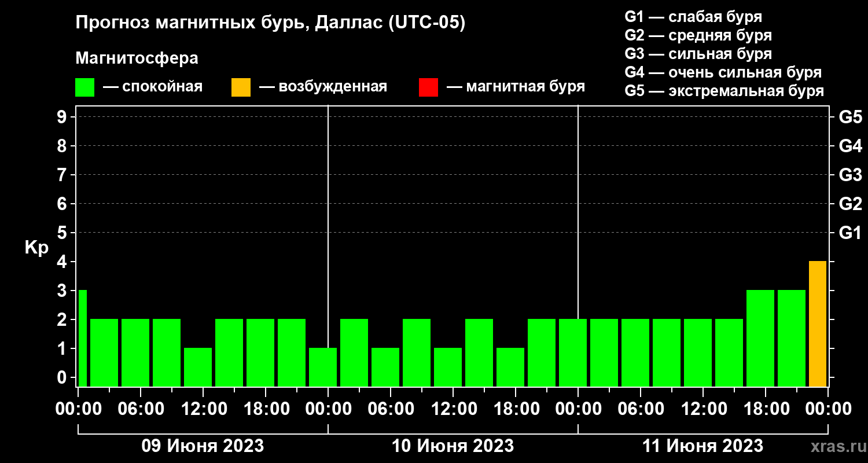This screenshot has height=463, width=868.
Task: Click the Kp 3 bar at 18:00 on 11 Июня
Action: click(760, 338)
